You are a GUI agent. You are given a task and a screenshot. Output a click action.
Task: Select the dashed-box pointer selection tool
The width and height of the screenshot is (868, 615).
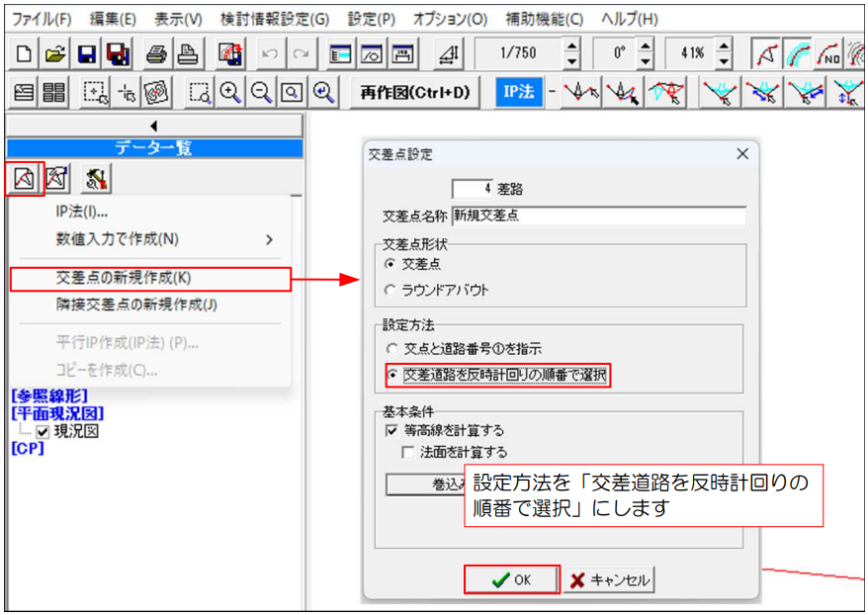[95, 92]
